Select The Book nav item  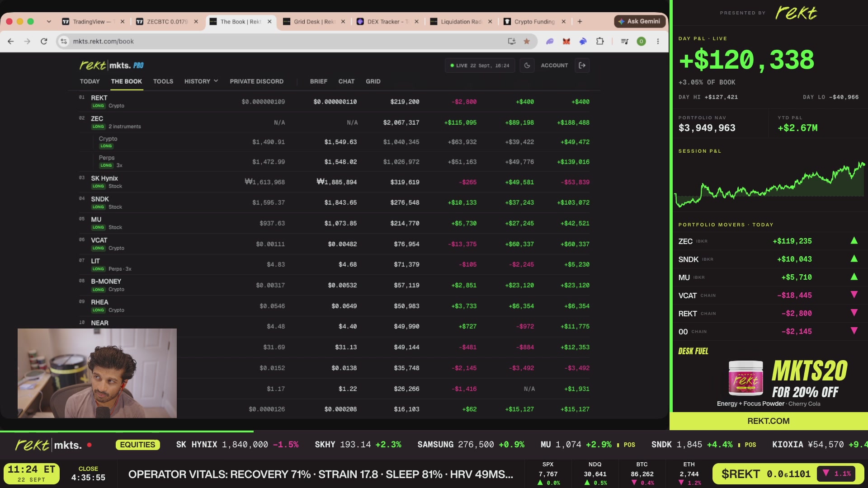(x=127, y=81)
